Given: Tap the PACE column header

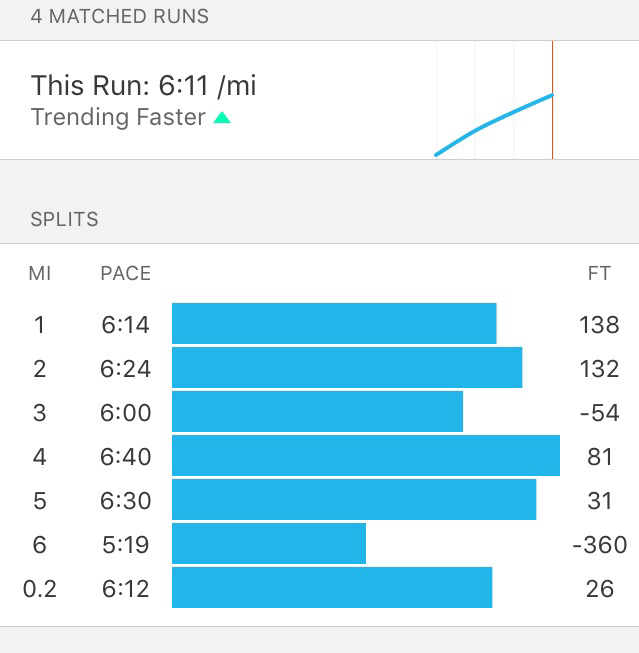Looking at the screenshot, I should (126, 273).
